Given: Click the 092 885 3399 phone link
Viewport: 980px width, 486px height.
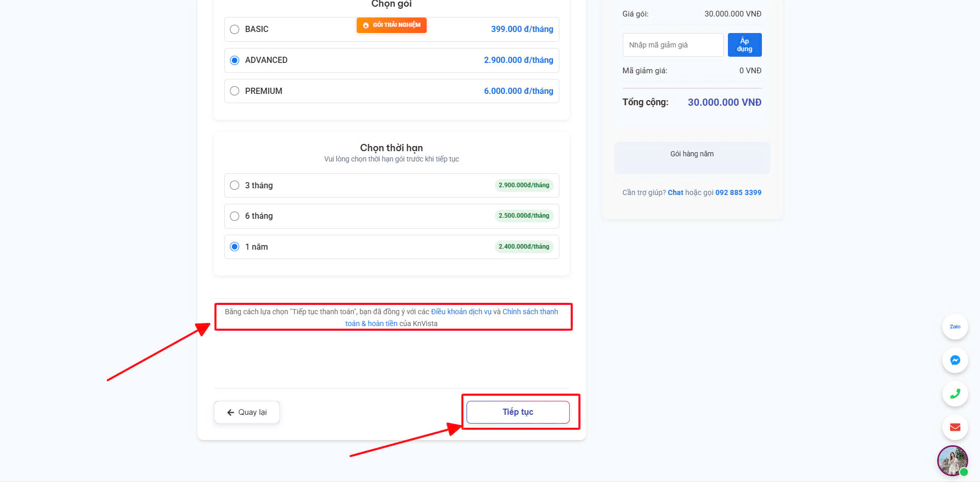Looking at the screenshot, I should (738, 192).
